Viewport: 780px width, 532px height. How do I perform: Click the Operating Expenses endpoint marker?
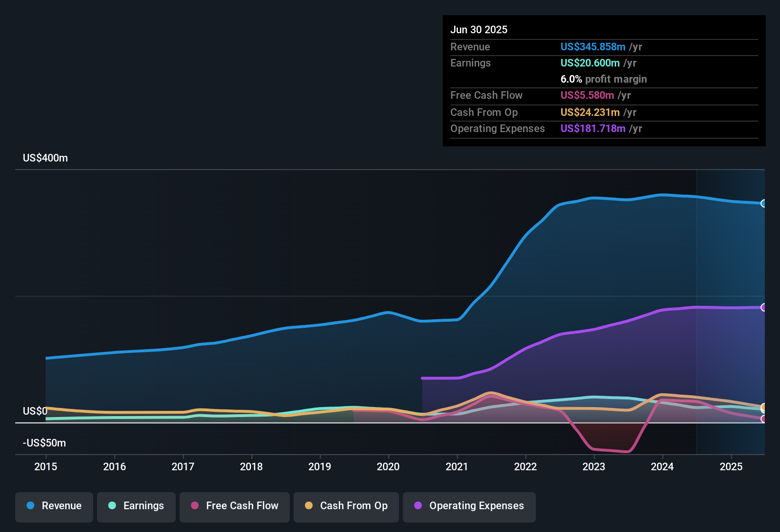pos(764,307)
